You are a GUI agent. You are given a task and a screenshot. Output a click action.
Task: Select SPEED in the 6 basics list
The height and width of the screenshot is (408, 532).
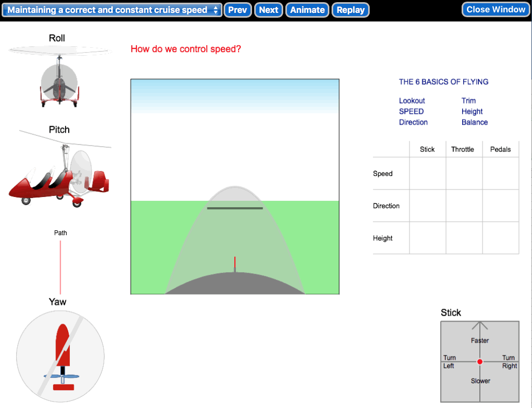click(x=411, y=112)
